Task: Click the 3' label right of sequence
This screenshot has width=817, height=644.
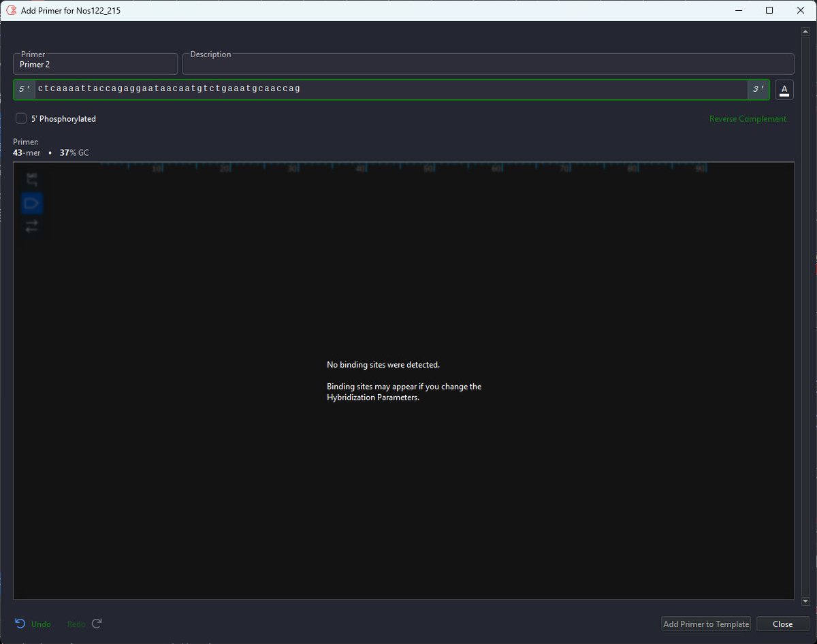Action: (x=758, y=89)
